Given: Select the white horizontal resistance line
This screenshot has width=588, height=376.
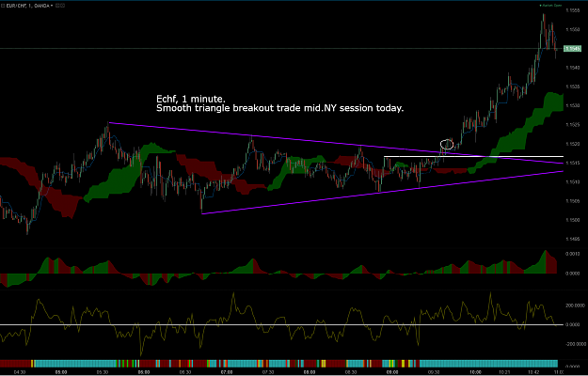Looking at the screenshot, I should (x=473, y=156).
